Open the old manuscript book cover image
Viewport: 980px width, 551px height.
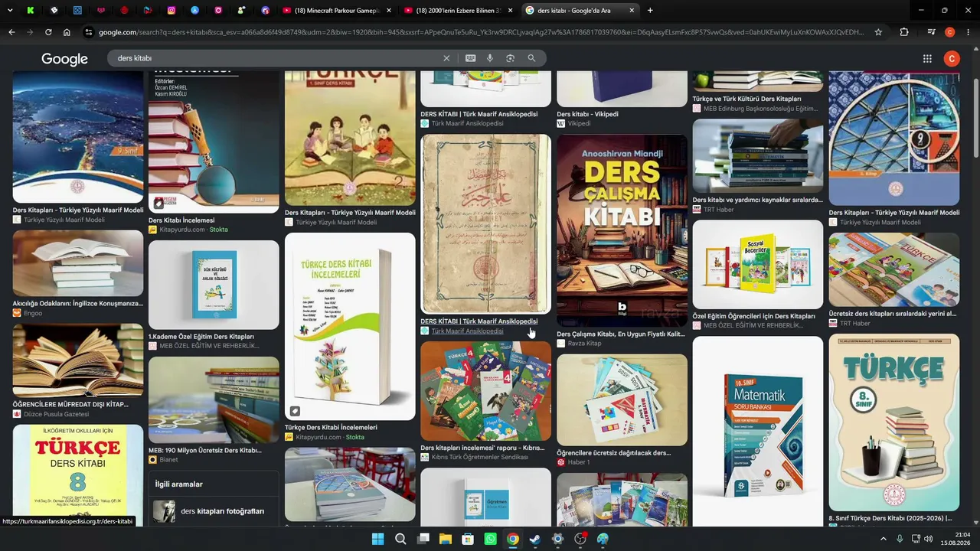point(485,224)
